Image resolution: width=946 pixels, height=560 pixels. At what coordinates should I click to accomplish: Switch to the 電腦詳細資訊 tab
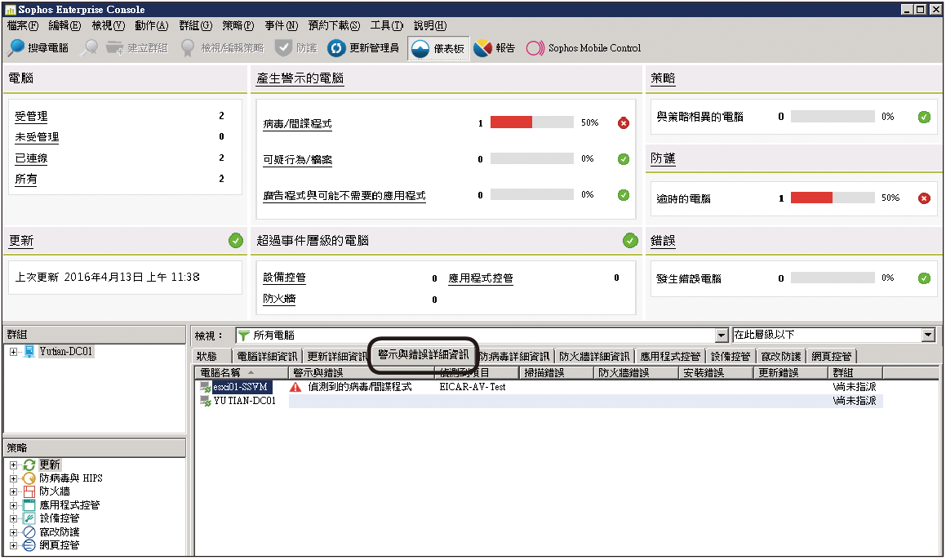tap(267, 357)
